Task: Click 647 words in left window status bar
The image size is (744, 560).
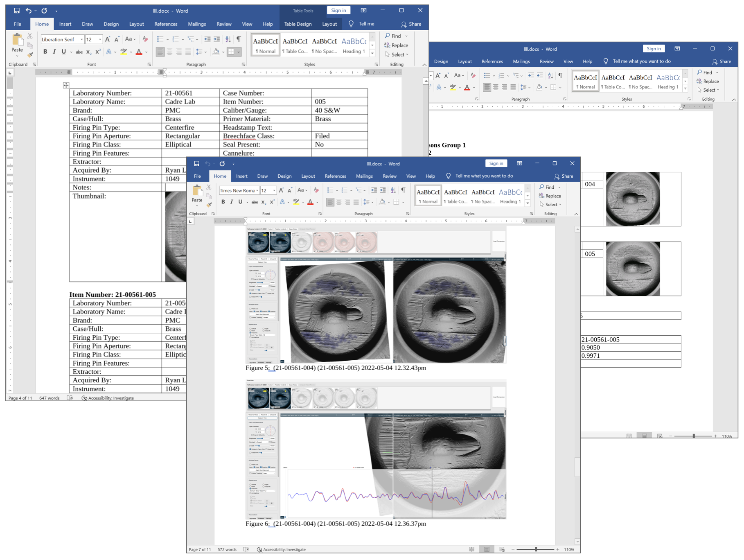Action: pyautogui.click(x=49, y=398)
